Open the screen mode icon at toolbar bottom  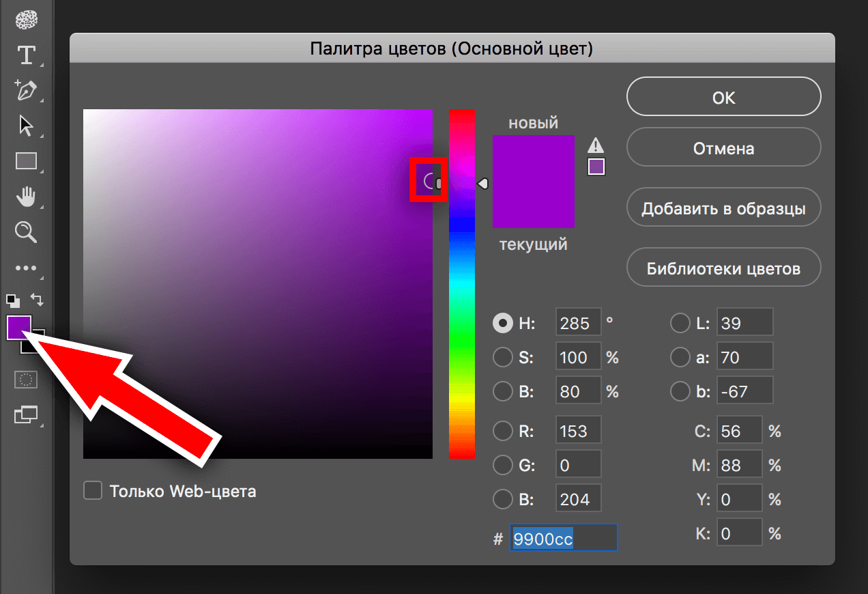point(26,415)
